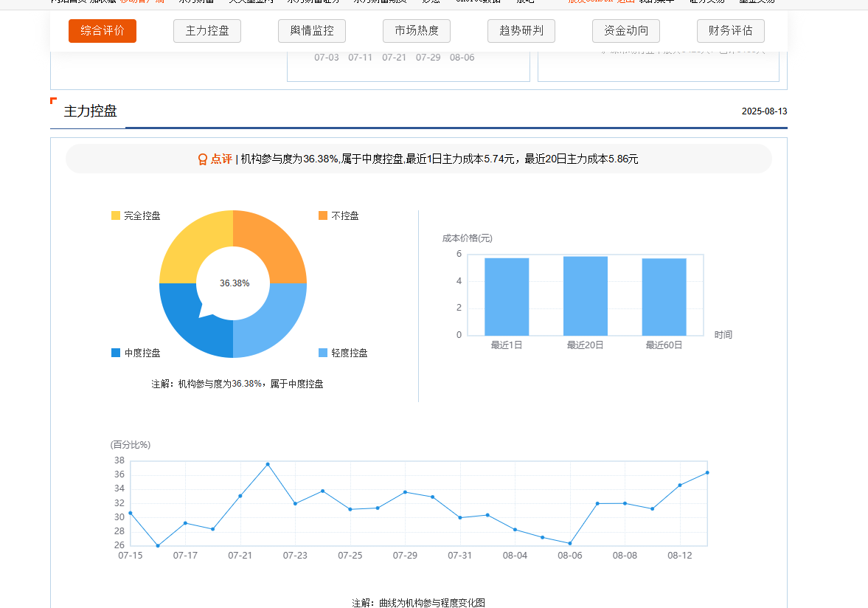Switch to the 财务评估 tab
Screen dimensions: 868x608
(x=730, y=31)
